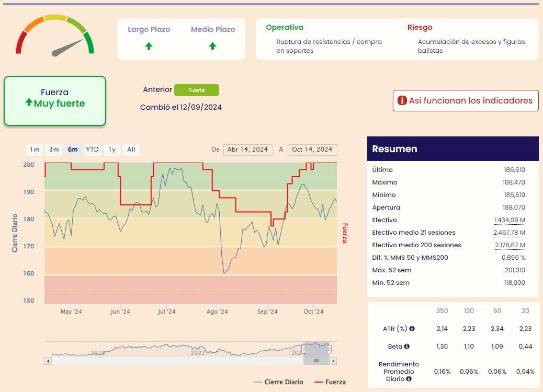
Task: Click the navigator left range handle
Action: click(304, 349)
